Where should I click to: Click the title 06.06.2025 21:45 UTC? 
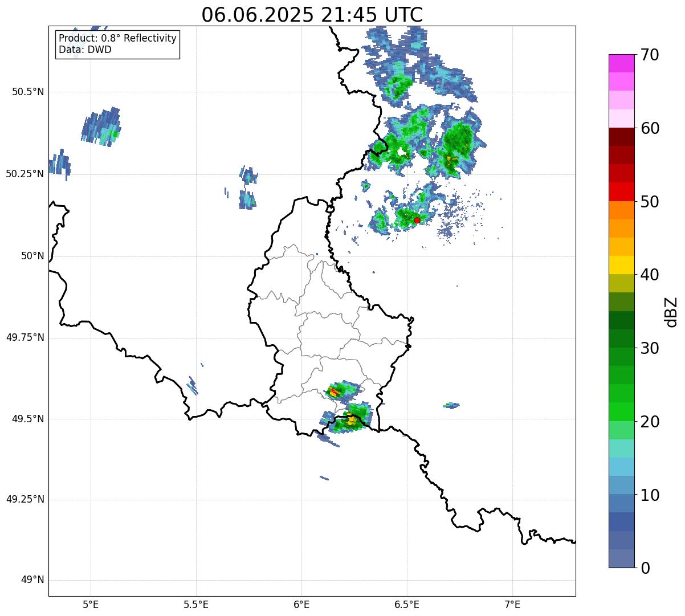click(312, 14)
